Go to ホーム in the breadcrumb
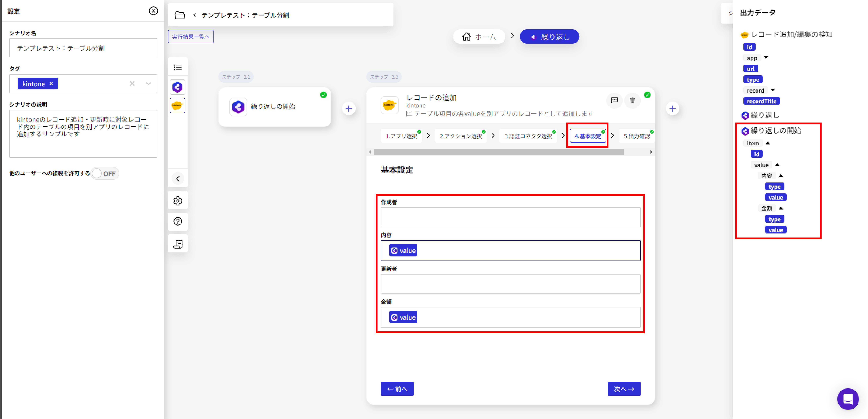This screenshot has width=868, height=419. point(479,37)
